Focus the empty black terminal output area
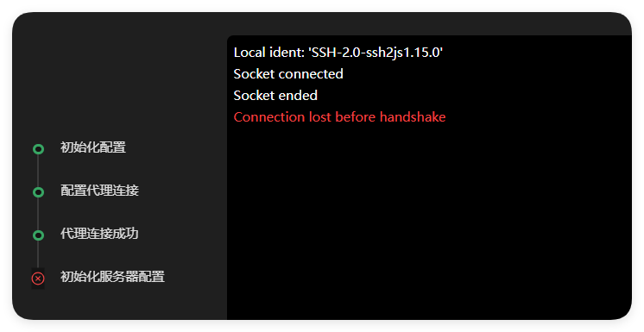This screenshot has height=332, width=644. click(429, 222)
